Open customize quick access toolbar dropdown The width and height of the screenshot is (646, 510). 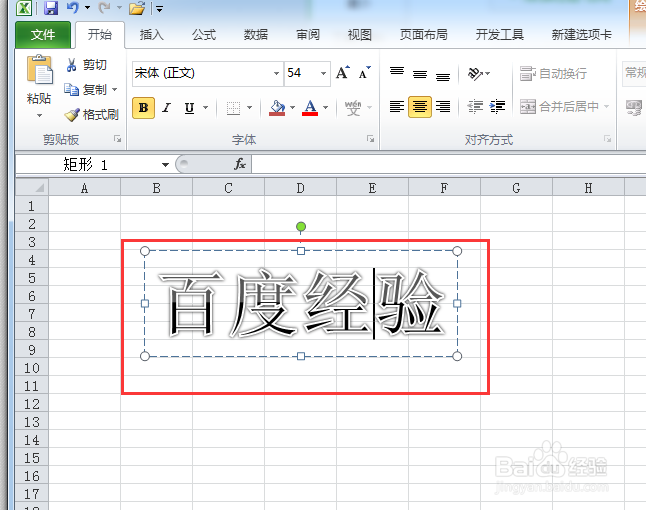(x=159, y=9)
